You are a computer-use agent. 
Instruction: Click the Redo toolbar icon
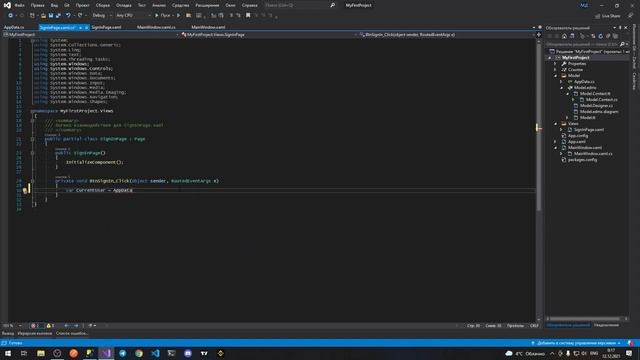click(x=80, y=16)
